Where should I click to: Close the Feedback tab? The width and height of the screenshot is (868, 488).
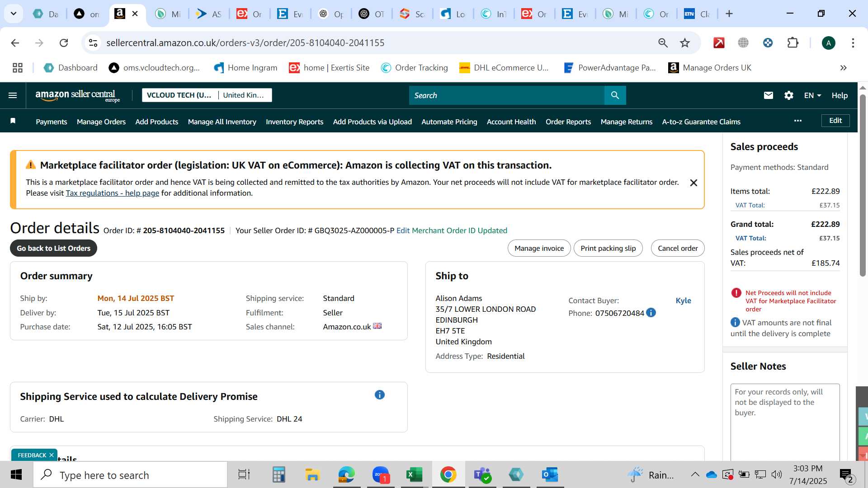tap(52, 455)
